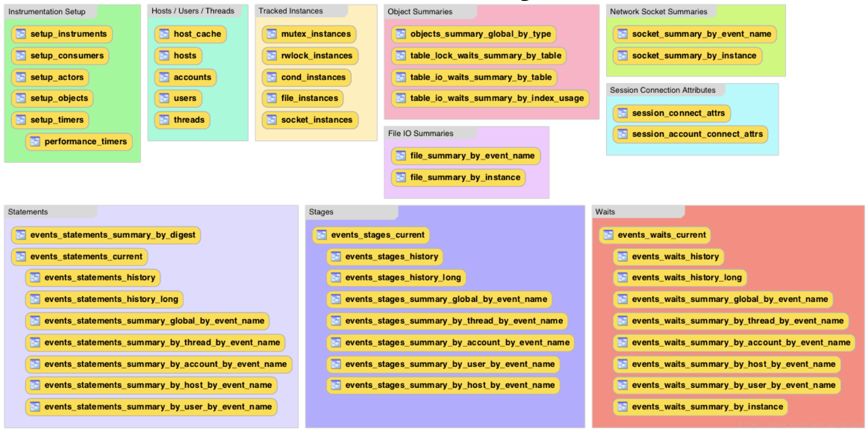Click the icon beside socket_summary_by_event_name
Image resolution: width=868 pixels, height=433 pixels.
click(x=622, y=34)
